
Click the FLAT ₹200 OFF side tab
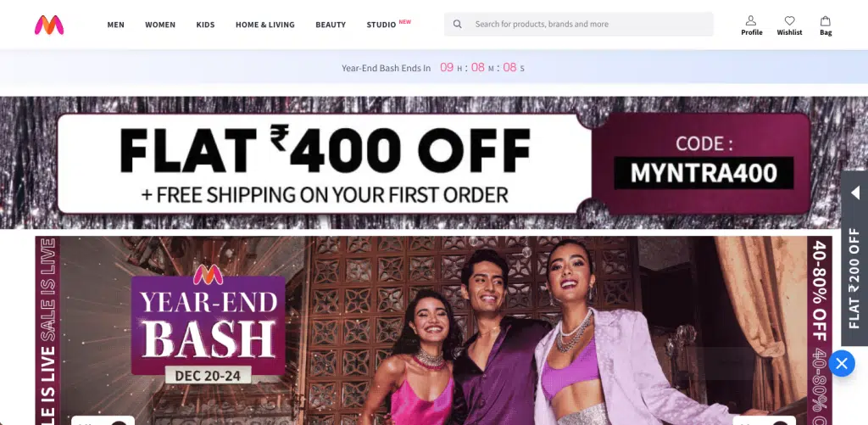(x=854, y=258)
